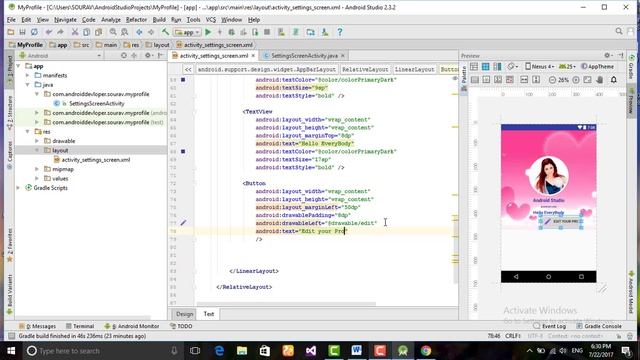Open the VCS menu

tap(211, 20)
